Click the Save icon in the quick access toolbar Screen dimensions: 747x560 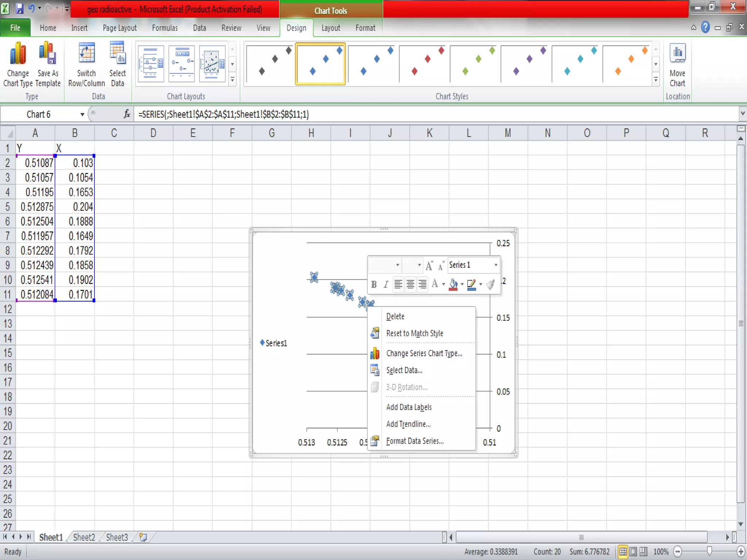(19, 8)
